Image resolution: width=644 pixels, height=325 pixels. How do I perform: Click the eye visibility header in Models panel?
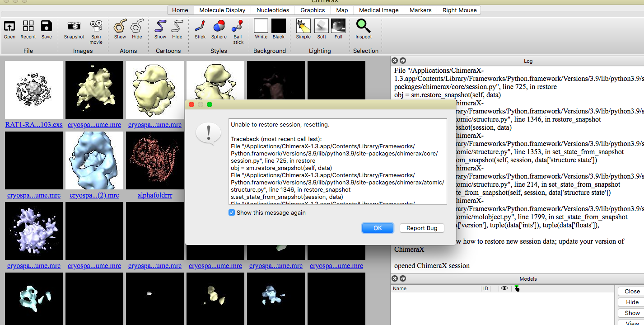[x=504, y=288]
